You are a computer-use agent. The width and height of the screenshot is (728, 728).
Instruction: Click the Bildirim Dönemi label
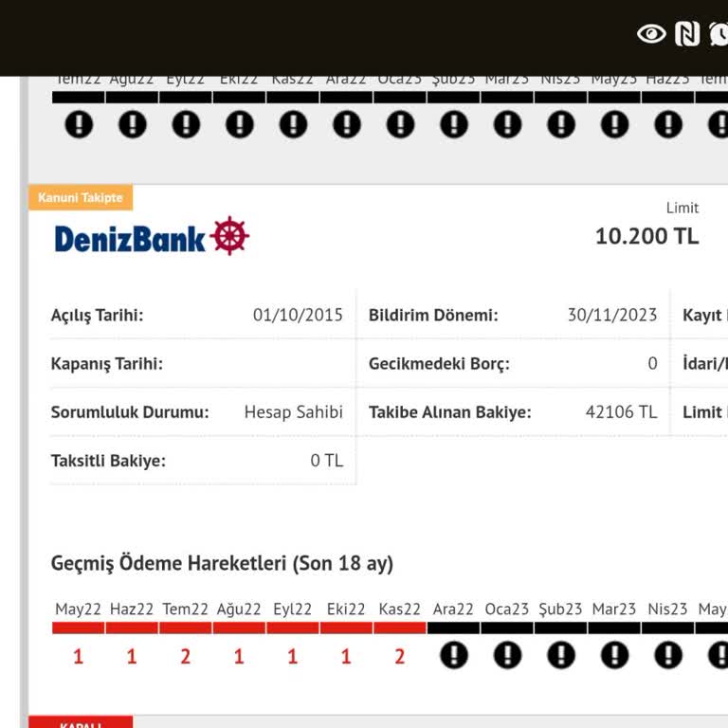pyautogui.click(x=433, y=316)
